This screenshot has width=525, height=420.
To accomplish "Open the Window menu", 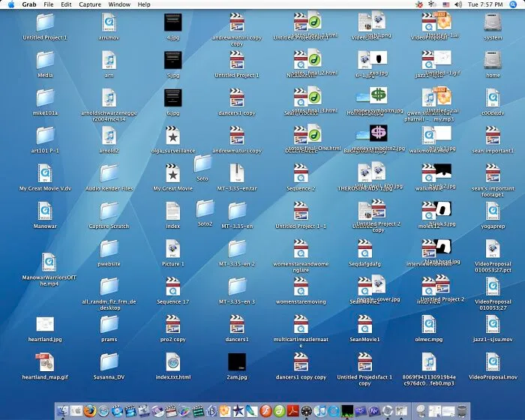I will [119, 4].
